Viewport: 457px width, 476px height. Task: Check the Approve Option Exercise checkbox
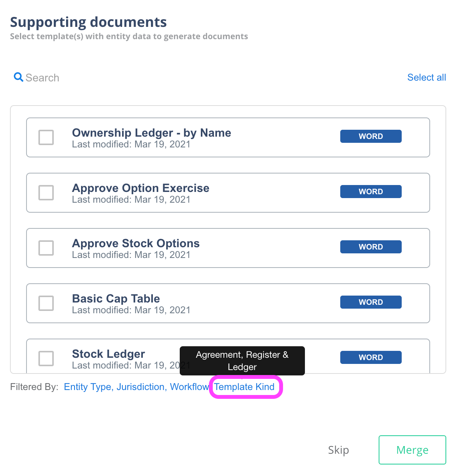click(46, 193)
